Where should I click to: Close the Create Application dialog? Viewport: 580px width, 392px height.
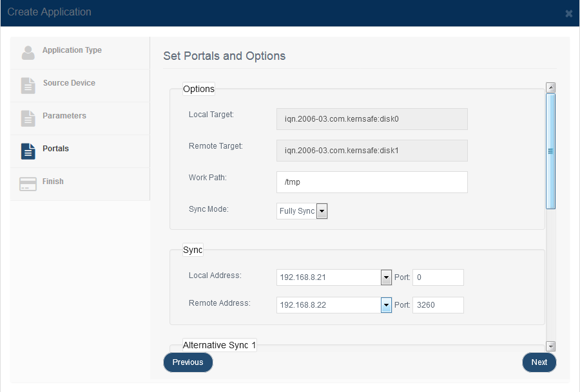[569, 14]
